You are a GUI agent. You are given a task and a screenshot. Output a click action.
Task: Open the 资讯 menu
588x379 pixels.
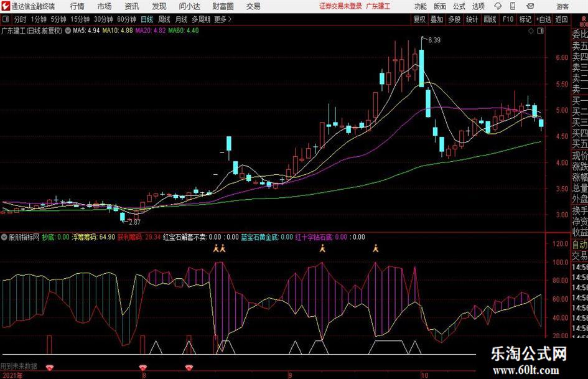tap(132, 6)
